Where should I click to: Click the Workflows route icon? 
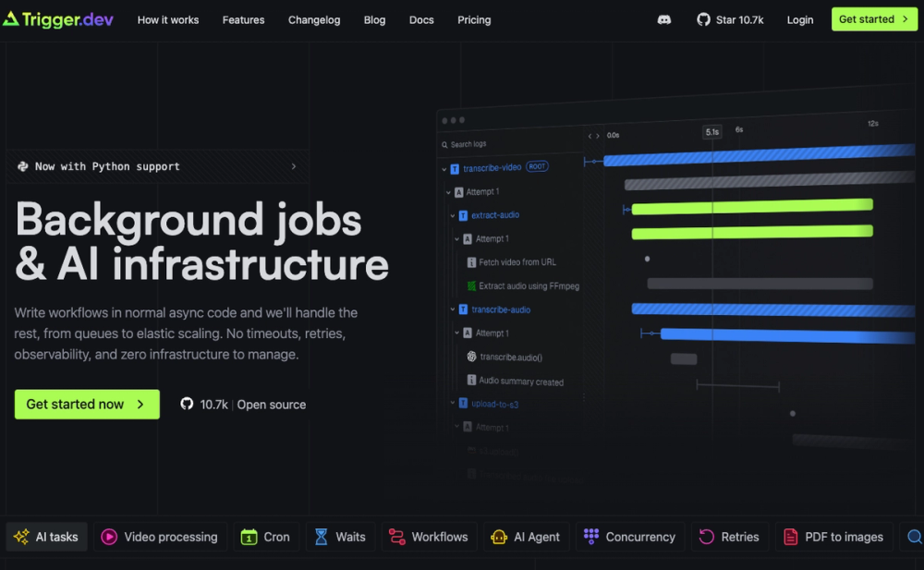[x=396, y=537]
